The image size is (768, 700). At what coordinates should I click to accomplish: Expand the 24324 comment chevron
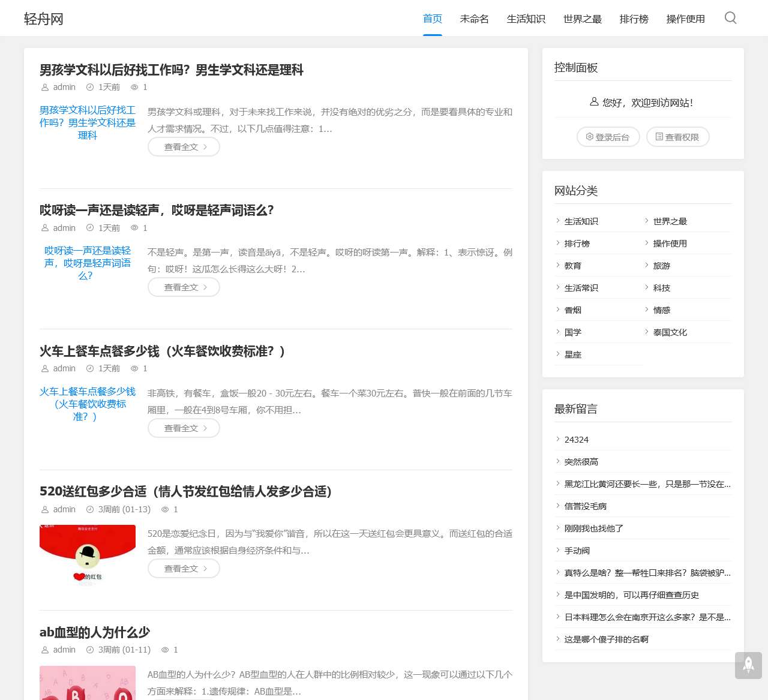tap(558, 439)
